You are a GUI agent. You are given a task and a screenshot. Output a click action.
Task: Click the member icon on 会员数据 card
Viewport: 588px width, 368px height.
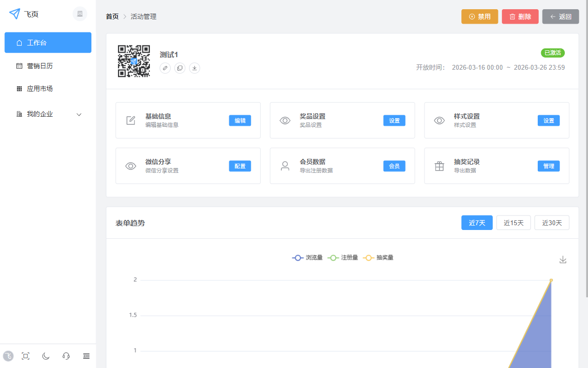(285, 166)
